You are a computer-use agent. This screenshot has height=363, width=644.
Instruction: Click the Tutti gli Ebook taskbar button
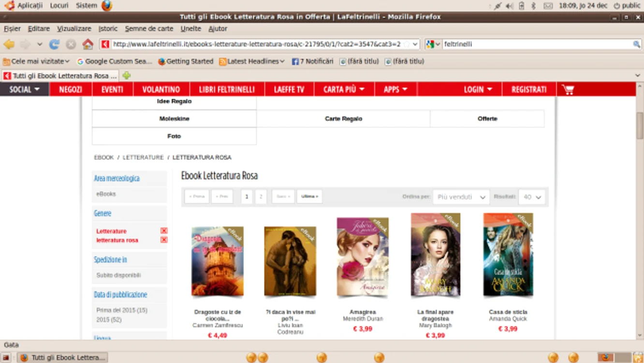tap(63, 358)
